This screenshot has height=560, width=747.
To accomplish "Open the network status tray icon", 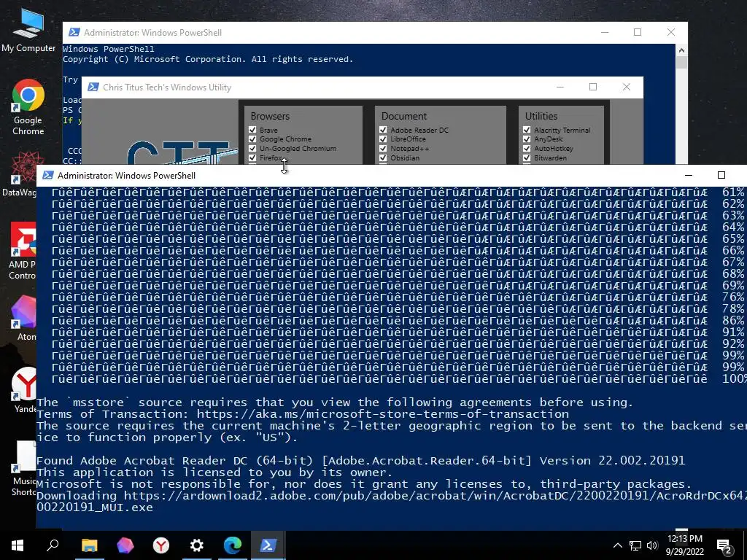I will pyautogui.click(x=635, y=545).
